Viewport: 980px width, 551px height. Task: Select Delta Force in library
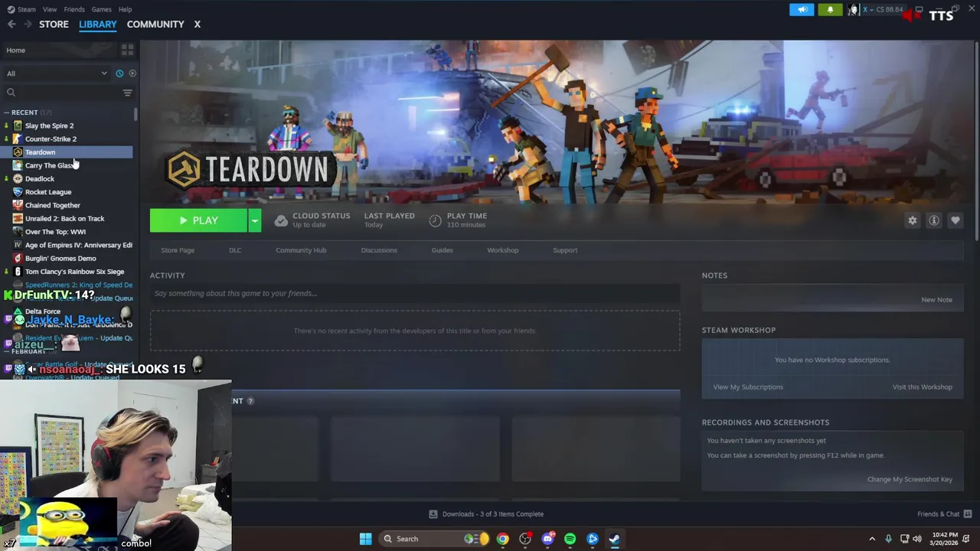tap(43, 311)
